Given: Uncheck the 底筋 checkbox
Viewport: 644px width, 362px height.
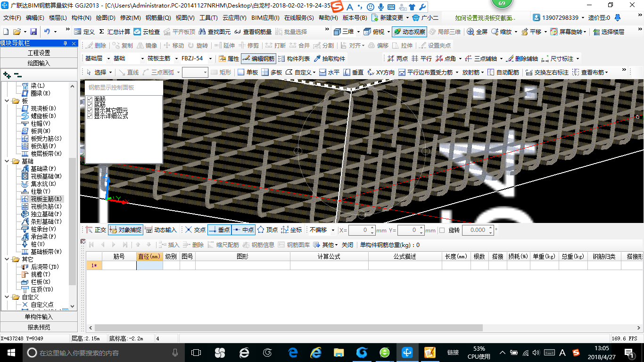Looking at the screenshot, I should click(90, 105).
